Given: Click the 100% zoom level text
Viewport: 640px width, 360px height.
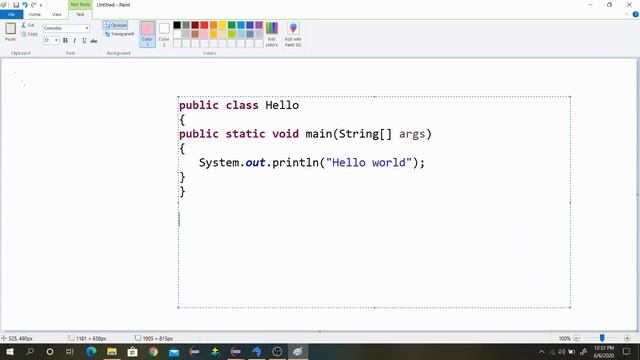Looking at the screenshot, I should [564, 338].
